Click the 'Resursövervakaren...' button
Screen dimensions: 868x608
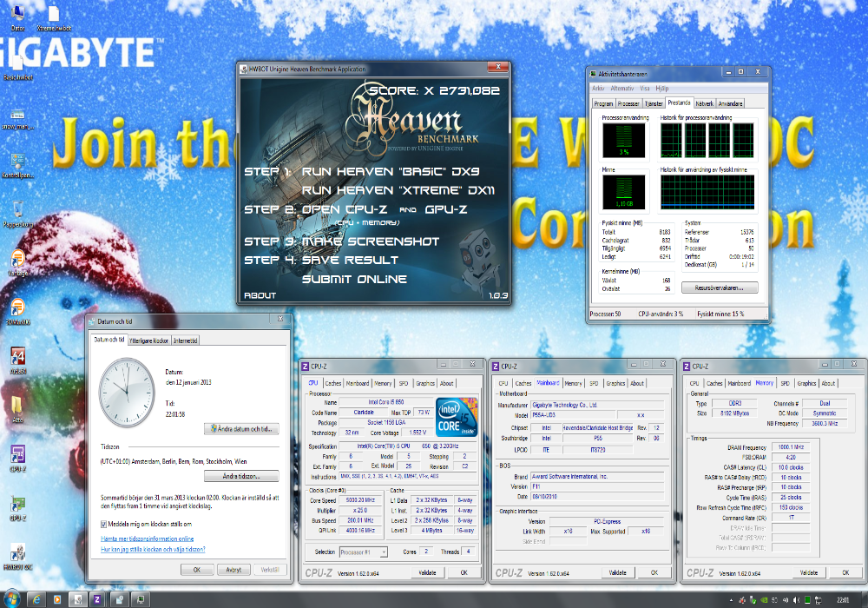[x=719, y=288]
